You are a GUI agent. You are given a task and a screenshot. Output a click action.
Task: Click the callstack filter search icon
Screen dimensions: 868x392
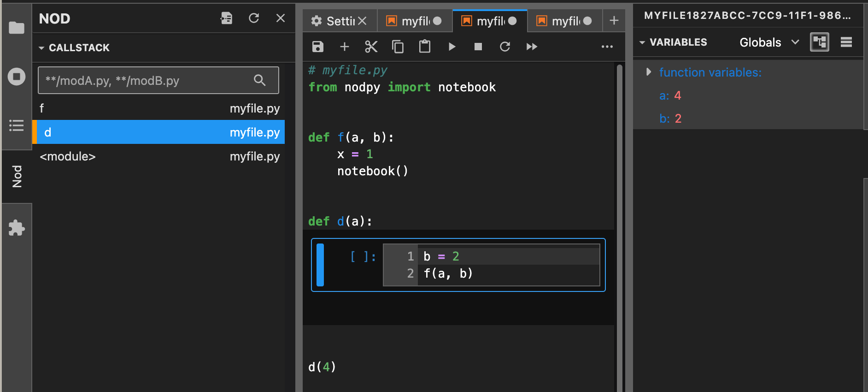tap(260, 80)
